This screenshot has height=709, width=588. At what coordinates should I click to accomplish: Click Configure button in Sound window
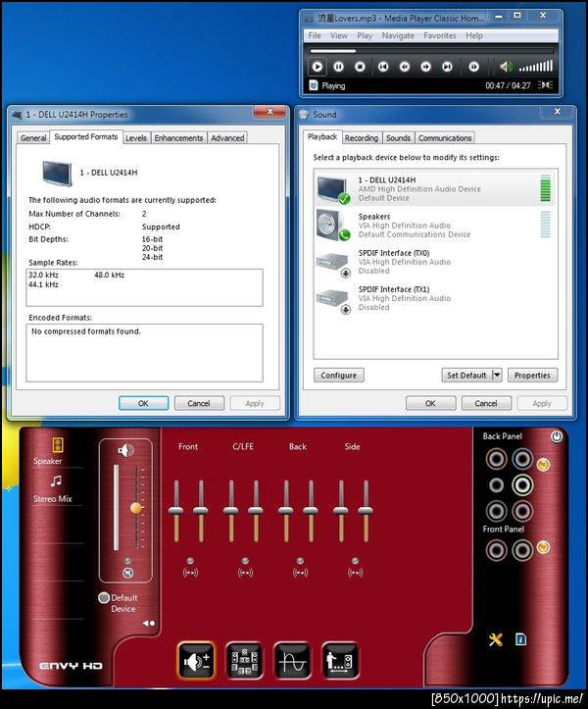338,376
